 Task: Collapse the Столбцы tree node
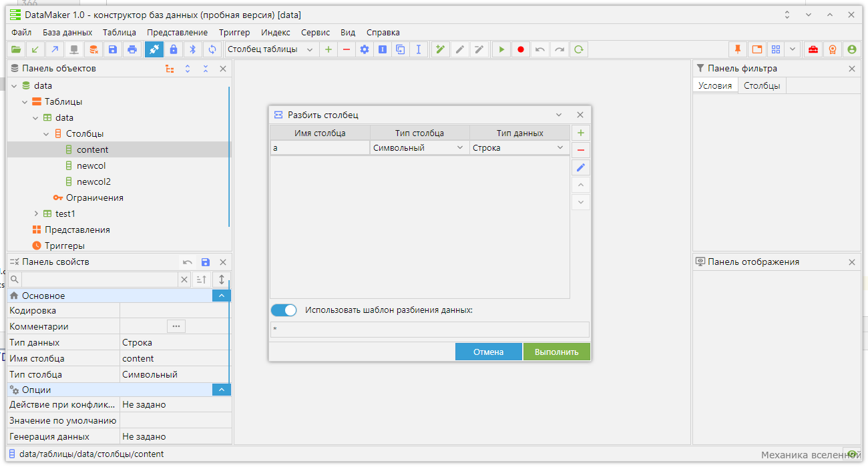(x=46, y=133)
